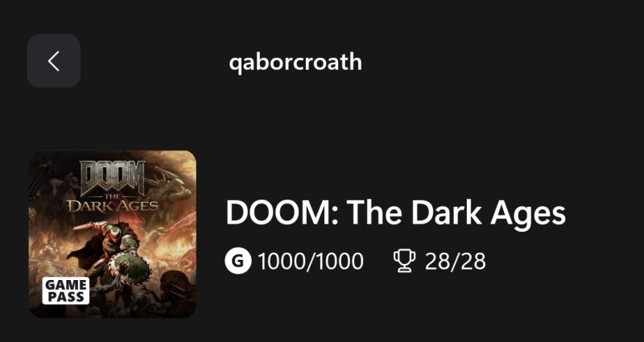The width and height of the screenshot is (644, 342).
Task: Open the qaborcroath profile name
Action: (x=295, y=62)
